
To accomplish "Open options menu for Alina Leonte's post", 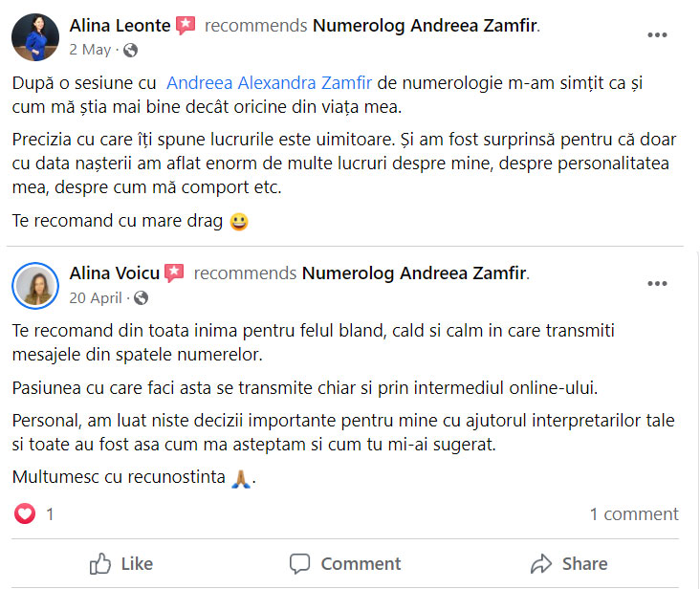I will click(x=657, y=35).
